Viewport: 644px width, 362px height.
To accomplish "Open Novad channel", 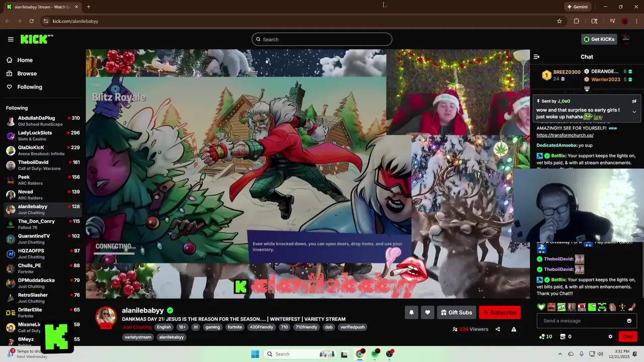I will tap(43, 195).
